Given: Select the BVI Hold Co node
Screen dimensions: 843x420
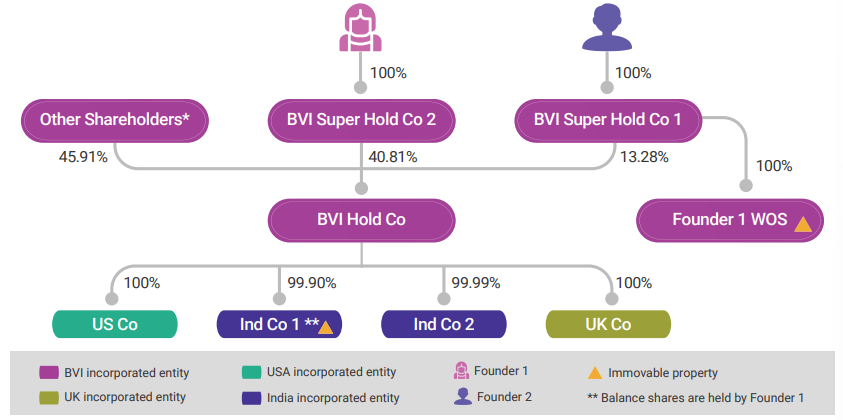Looking at the screenshot, I should (361, 220).
